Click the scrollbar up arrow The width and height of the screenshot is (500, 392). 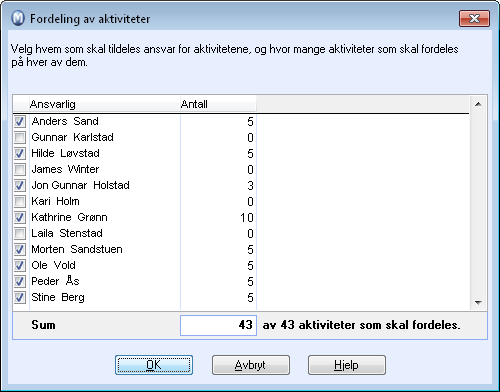478,104
